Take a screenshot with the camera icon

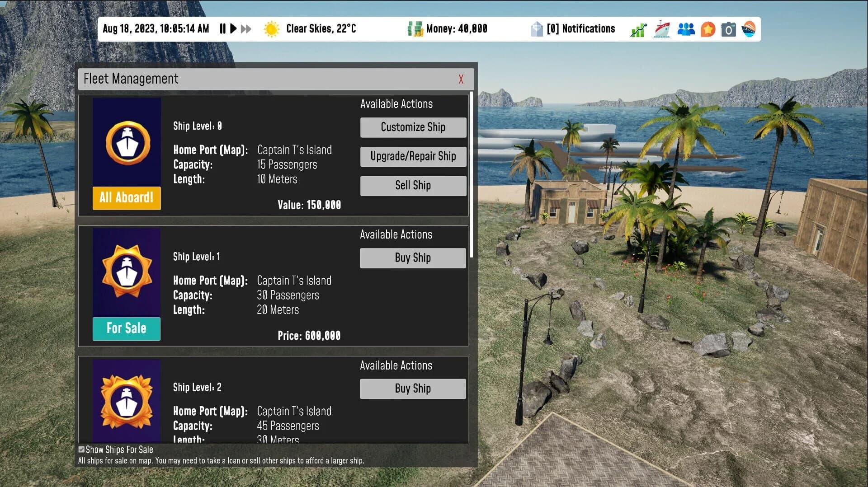(728, 29)
